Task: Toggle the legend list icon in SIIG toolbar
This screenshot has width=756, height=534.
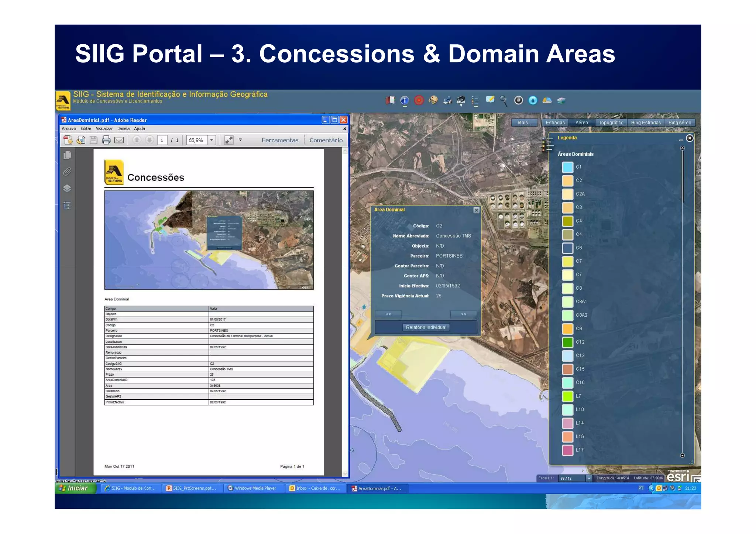Action: (x=475, y=101)
